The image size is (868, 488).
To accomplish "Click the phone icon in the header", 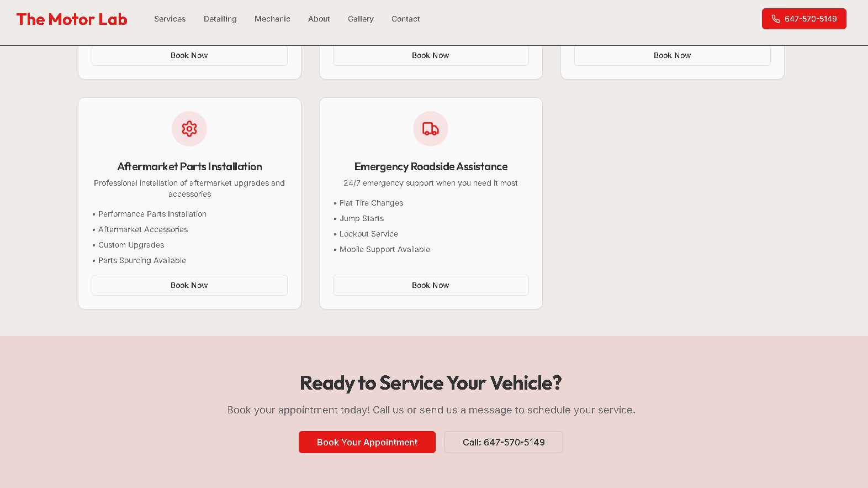I will 776,19.
